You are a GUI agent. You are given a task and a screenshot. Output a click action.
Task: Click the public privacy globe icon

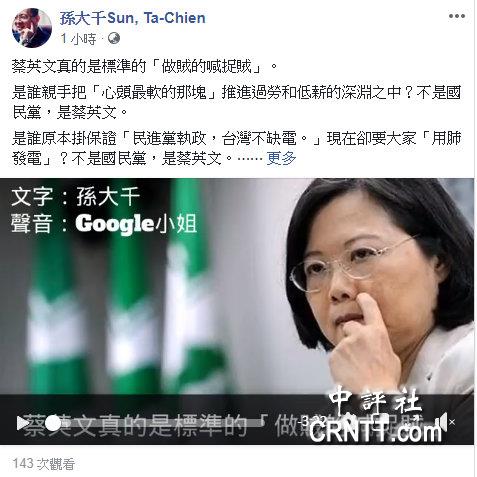(114, 38)
